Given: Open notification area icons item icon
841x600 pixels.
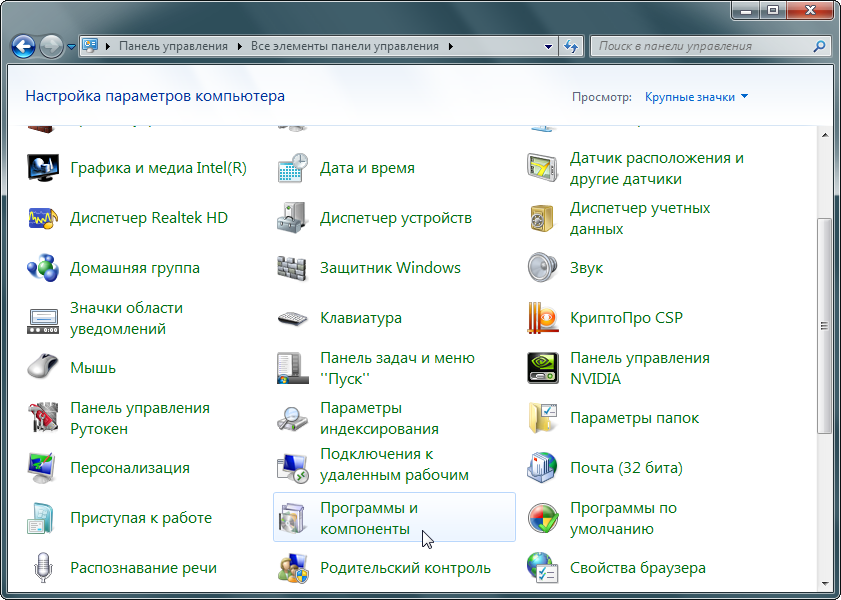Looking at the screenshot, I should click(43, 321).
